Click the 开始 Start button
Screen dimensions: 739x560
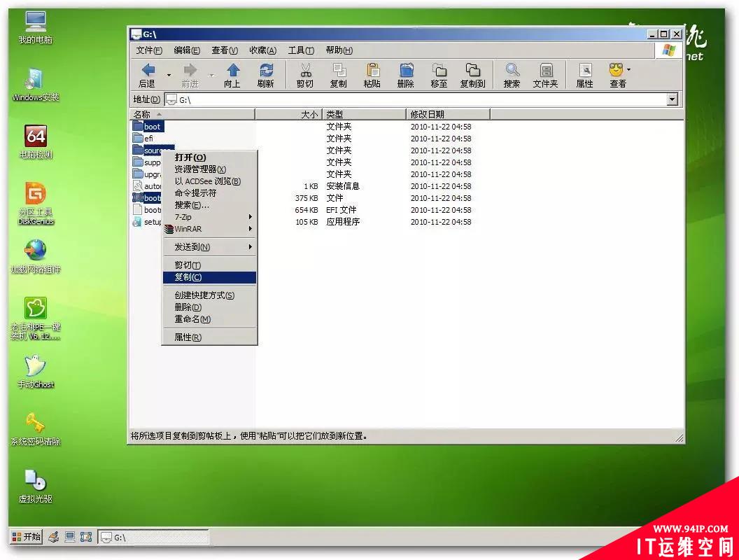(x=27, y=537)
